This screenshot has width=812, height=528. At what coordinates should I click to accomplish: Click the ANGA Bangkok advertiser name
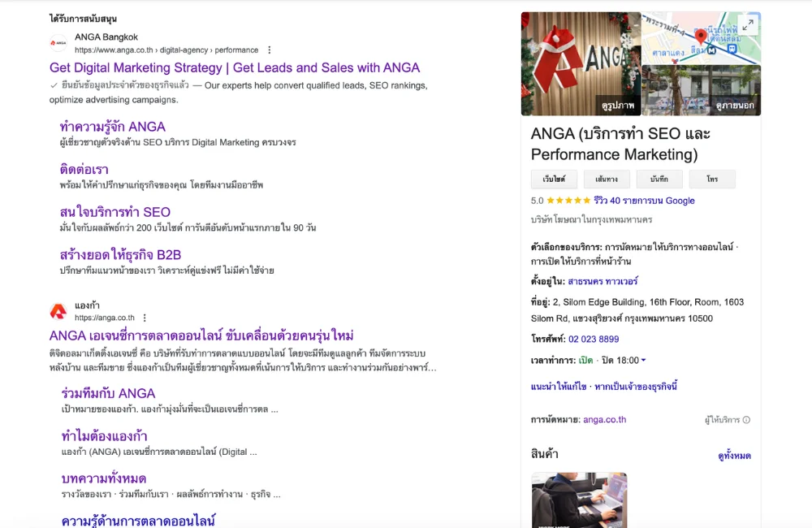pos(106,37)
